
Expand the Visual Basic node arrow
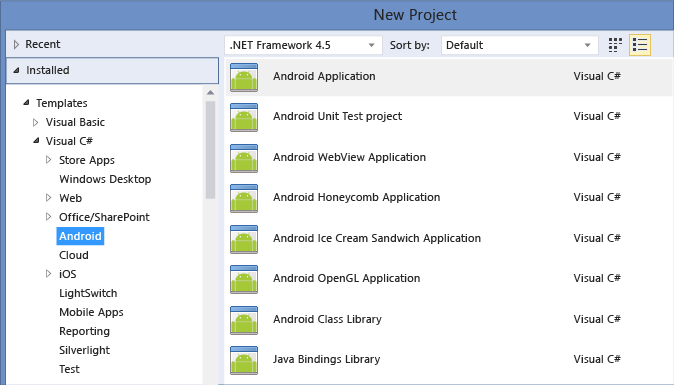[x=36, y=122]
